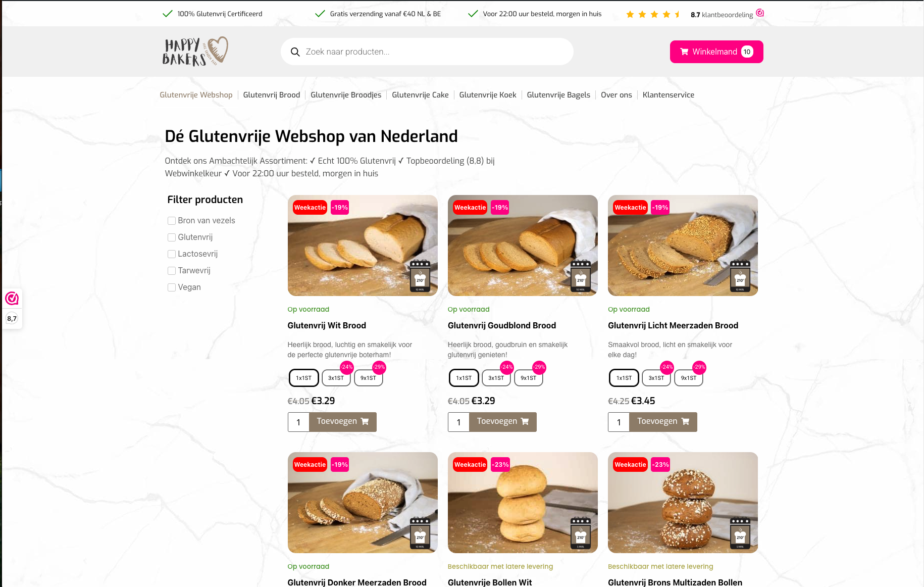The height and width of the screenshot is (587, 924).
Task: Add Glutenvrij Licht Meerzaden Brood via Toevoegen
Action: pos(663,422)
